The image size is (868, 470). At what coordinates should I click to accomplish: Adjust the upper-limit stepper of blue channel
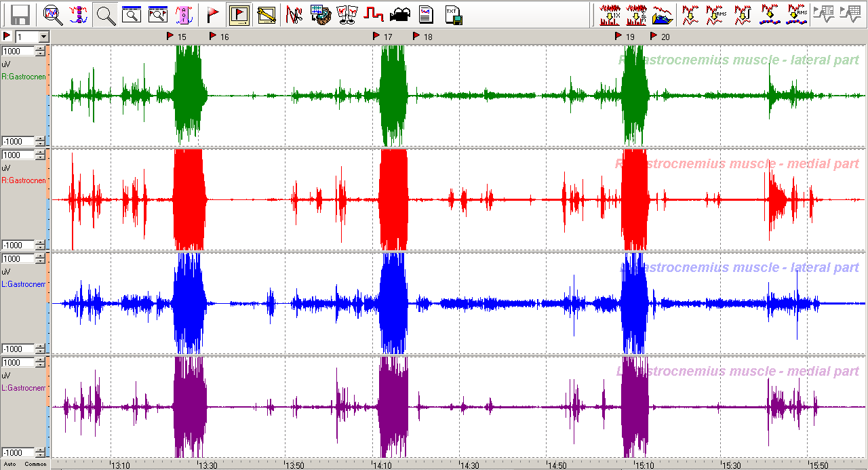tap(41, 258)
